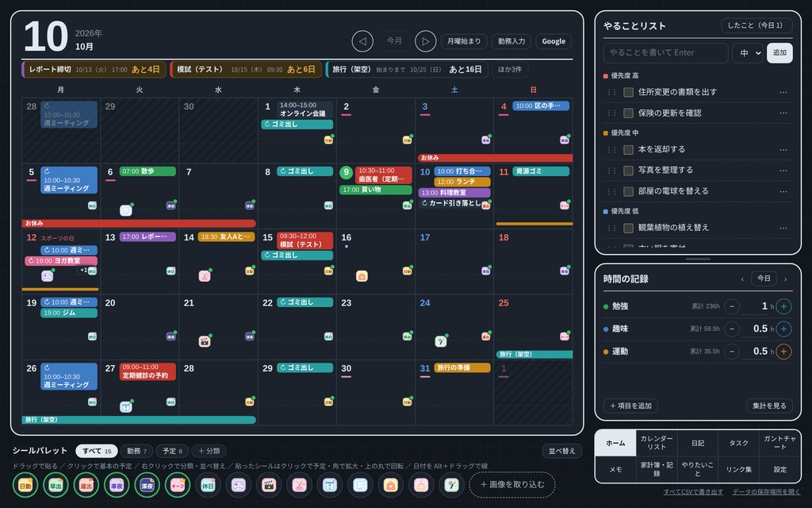Click the green dot next to 勉強
Viewport: 812px width, 508px height.
[x=606, y=306]
